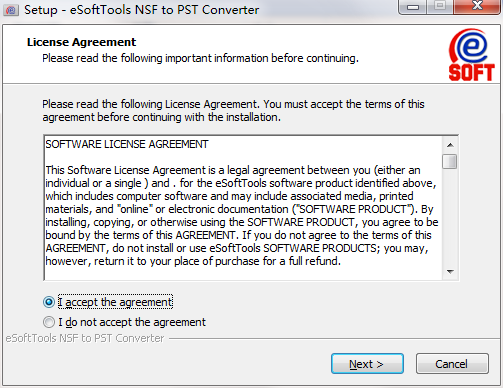Click the setup icon in the title bar
Viewport: 503px width, 388px height.
coord(11,10)
